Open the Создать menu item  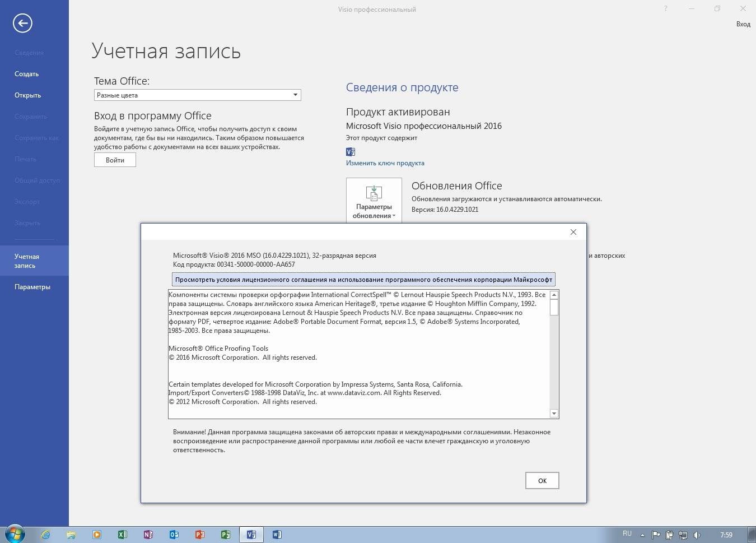click(26, 74)
